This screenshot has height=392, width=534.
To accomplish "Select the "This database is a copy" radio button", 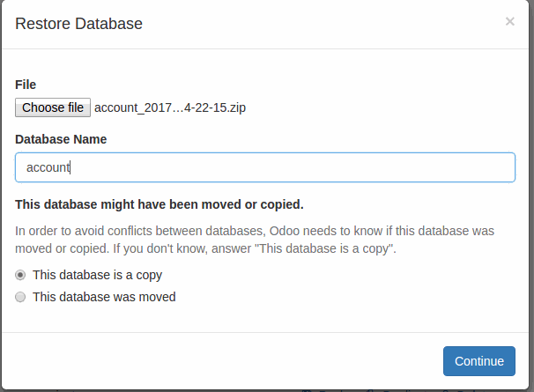I will (x=21, y=275).
